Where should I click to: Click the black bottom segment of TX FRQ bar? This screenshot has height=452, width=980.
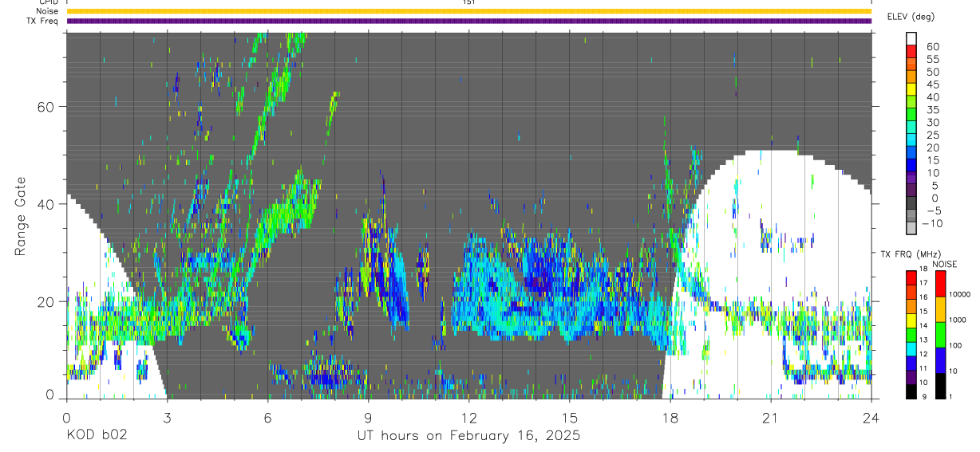910,391
